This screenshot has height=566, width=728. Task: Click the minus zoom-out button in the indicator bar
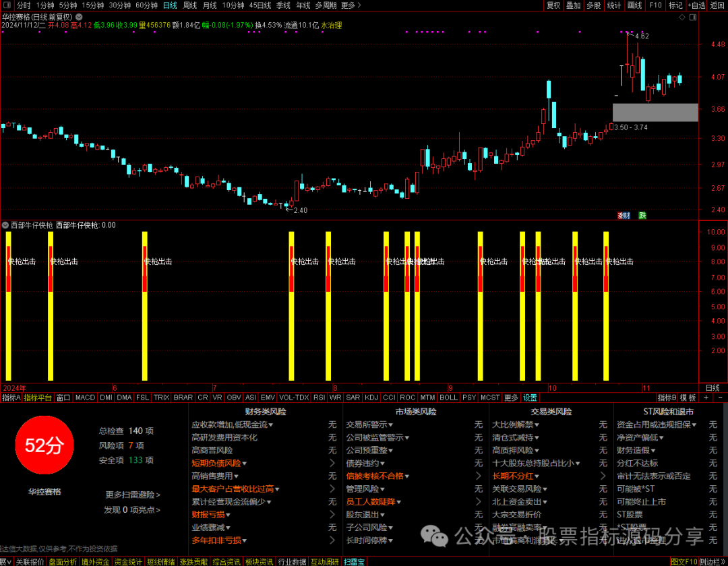[720, 398]
